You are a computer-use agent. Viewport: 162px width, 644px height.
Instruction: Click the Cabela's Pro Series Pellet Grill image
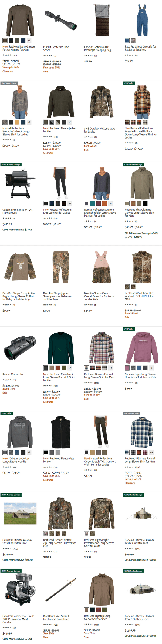20,183
